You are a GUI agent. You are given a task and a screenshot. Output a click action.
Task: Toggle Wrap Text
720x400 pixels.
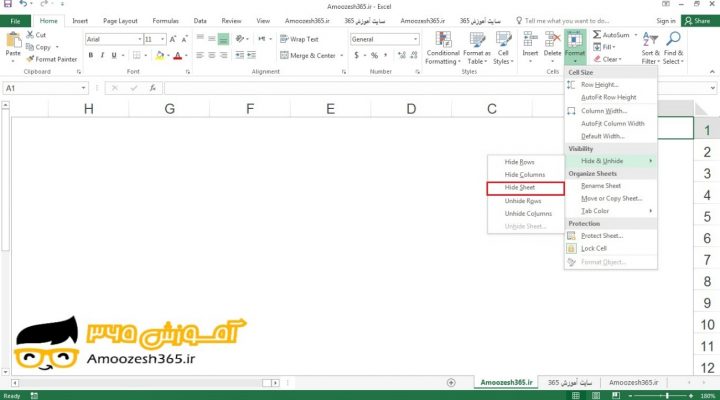299,39
